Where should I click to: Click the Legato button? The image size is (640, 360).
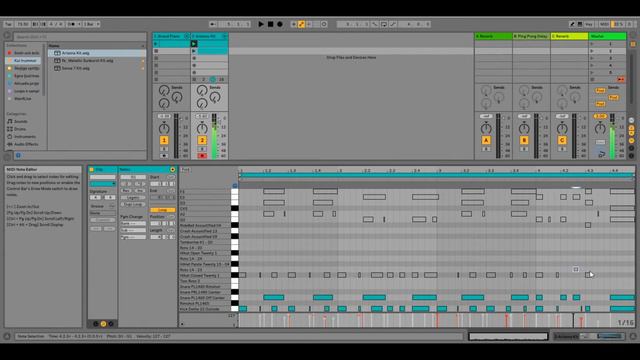click(x=133, y=198)
